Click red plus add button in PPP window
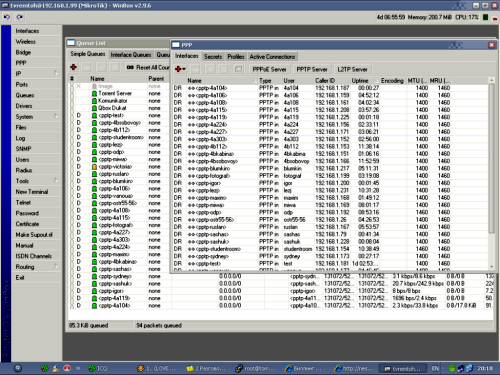 click(178, 69)
